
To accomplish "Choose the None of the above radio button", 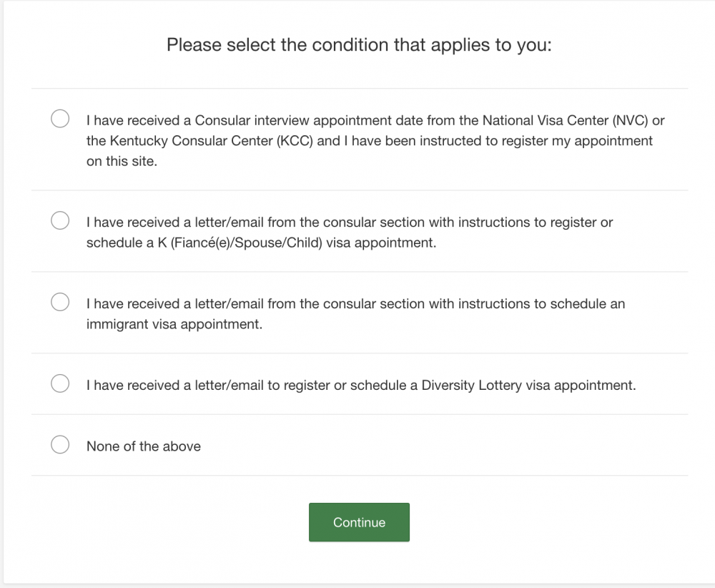I will pos(60,444).
